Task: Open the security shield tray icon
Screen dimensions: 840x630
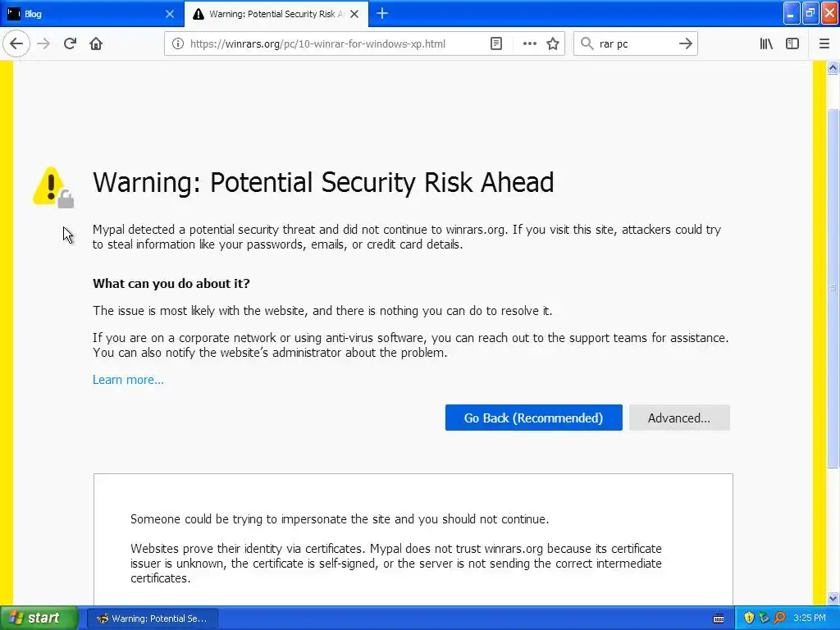Action: click(x=749, y=619)
